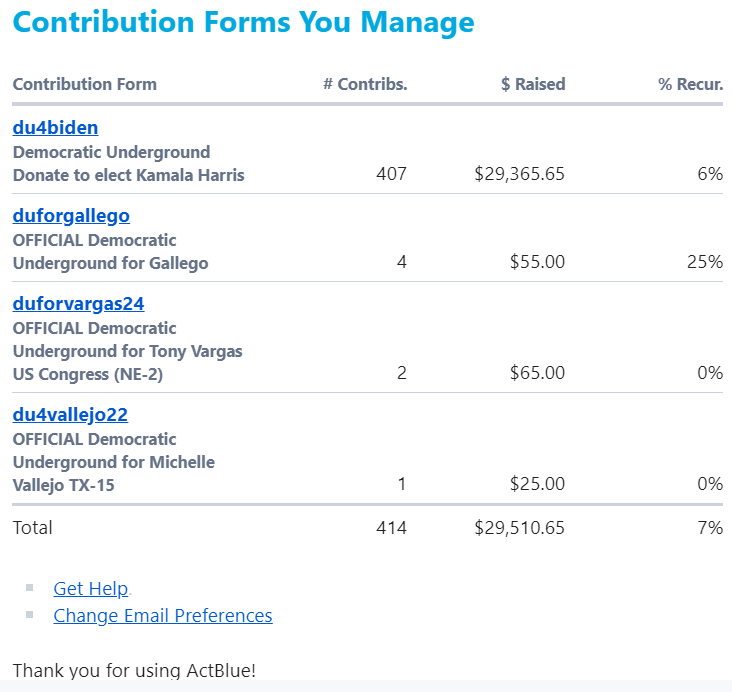732x692 pixels.
Task: Click the $25.00 amount for du4vallejo22
Action: click(537, 484)
